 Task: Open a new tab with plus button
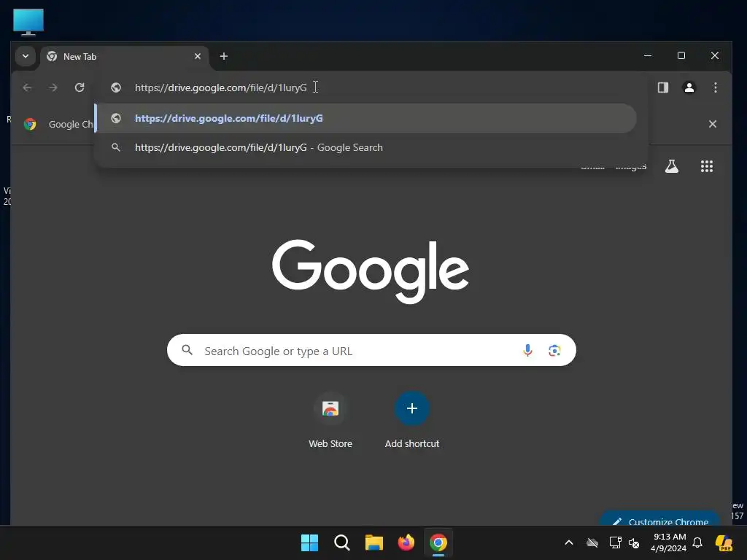pos(224,56)
